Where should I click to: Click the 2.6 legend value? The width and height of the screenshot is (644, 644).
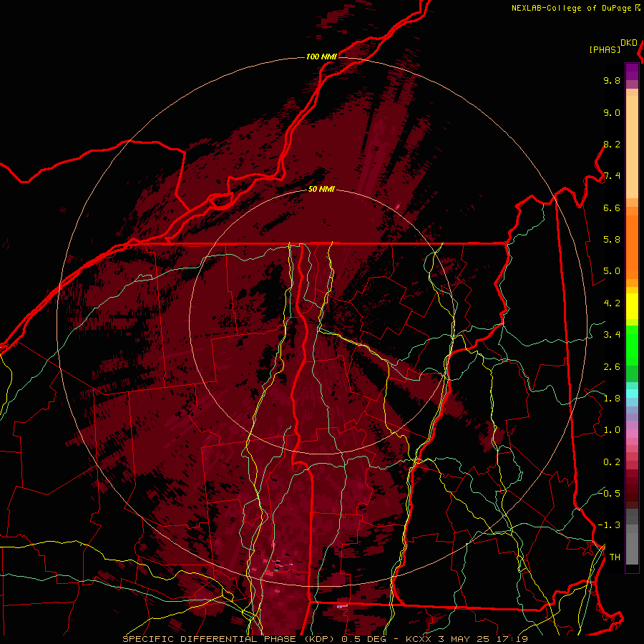pos(612,367)
